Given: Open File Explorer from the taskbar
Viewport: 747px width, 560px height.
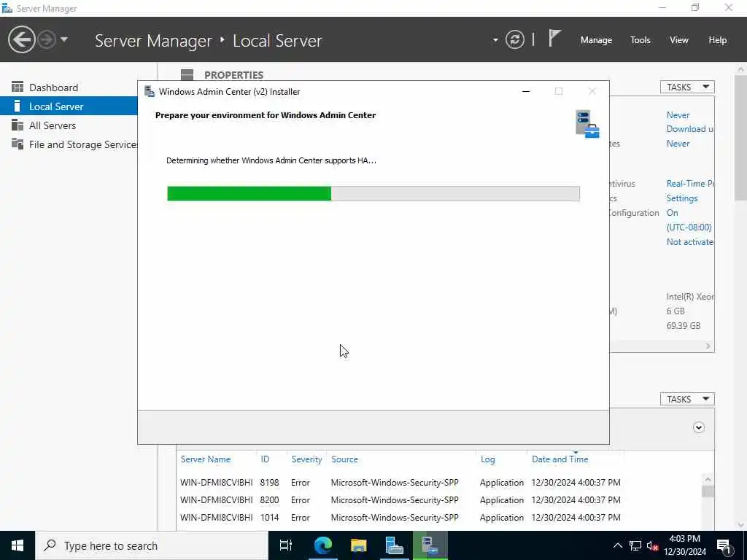Looking at the screenshot, I should (358, 545).
